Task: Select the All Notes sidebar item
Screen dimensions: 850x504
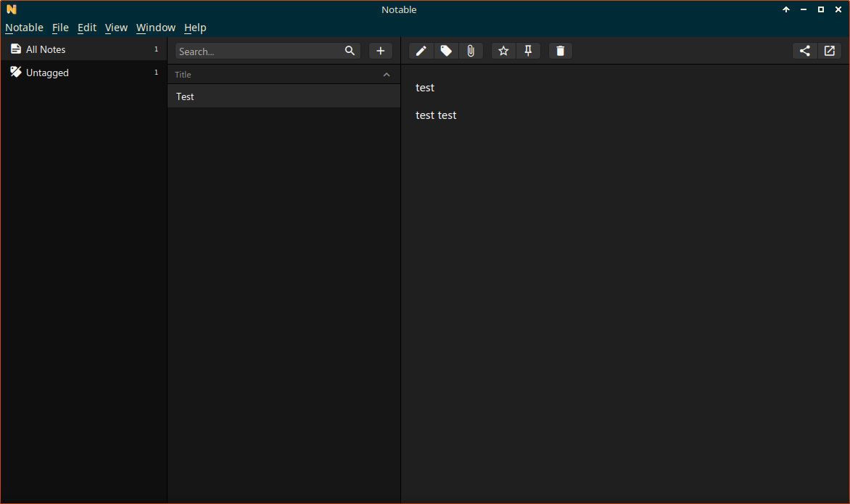Action: (x=46, y=49)
